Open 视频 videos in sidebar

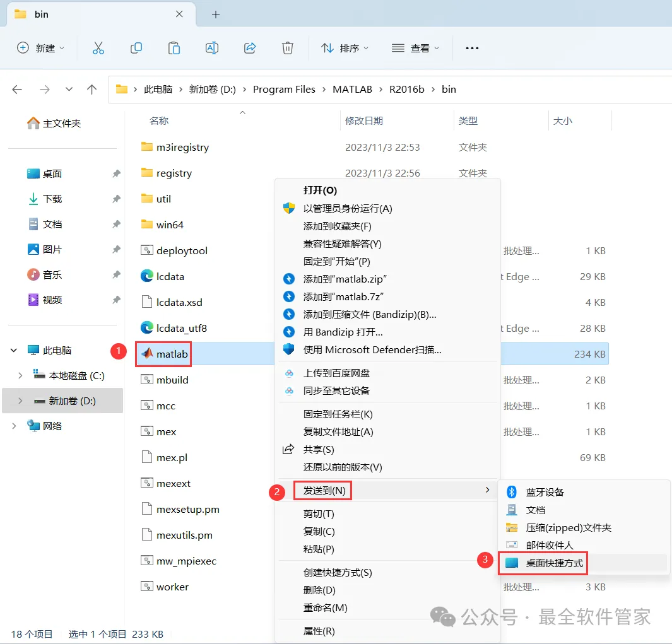pos(45,300)
